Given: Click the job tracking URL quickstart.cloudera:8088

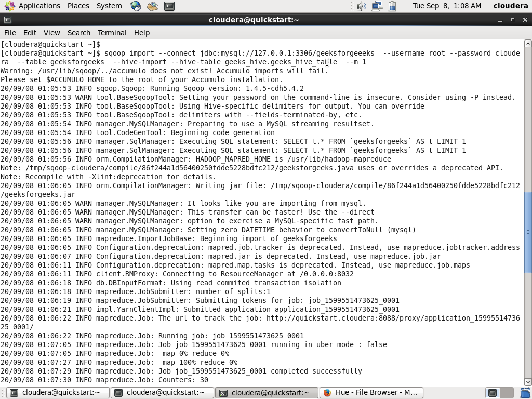Looking at the screenshot, I should (393, 318).
